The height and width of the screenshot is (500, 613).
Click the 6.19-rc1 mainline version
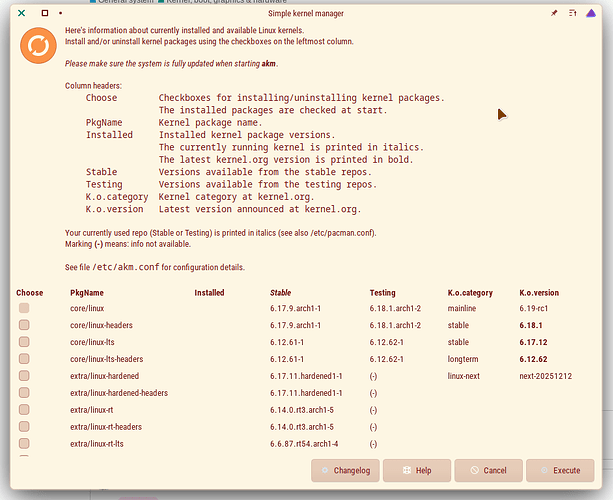point(534,308)
